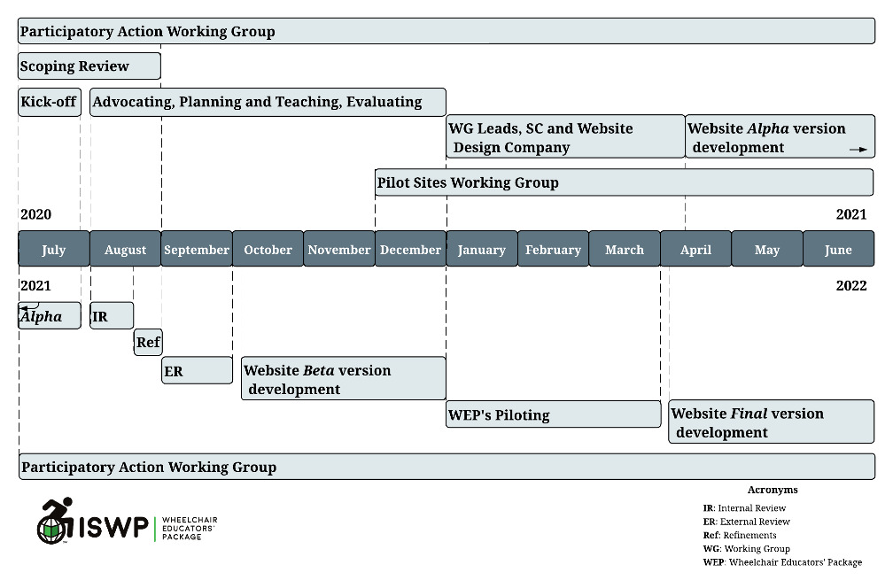Click the October month block

point(268,249)
